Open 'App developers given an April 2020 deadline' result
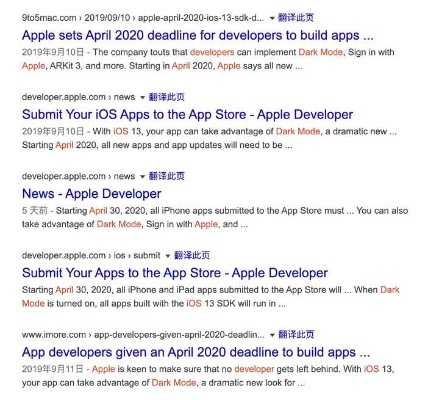 point(196,352)
